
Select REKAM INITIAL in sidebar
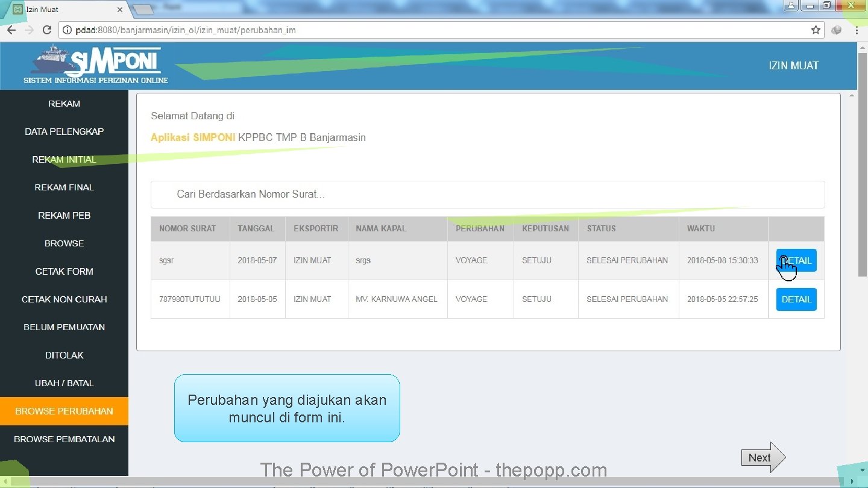pyautogui.click(x=64, y=160)
